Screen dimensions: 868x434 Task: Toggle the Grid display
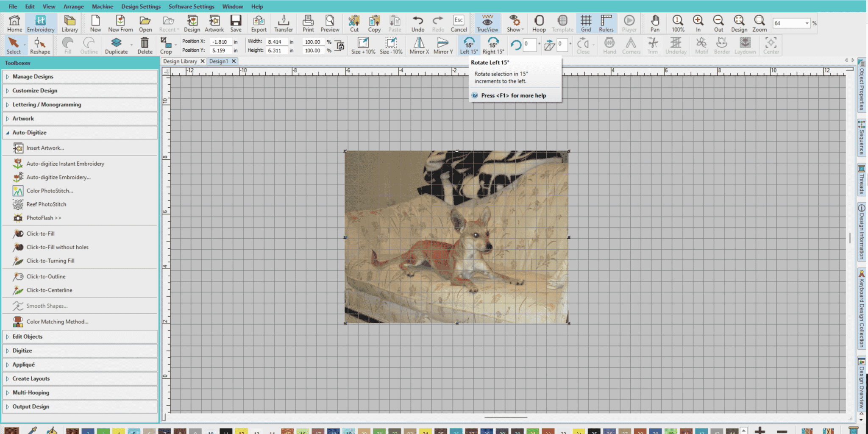(586, 23)
